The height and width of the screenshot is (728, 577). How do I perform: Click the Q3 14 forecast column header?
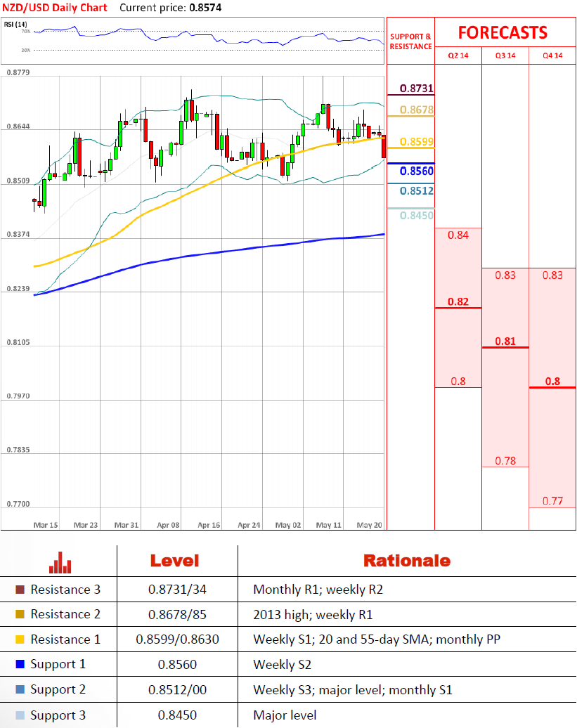[505, 56]
